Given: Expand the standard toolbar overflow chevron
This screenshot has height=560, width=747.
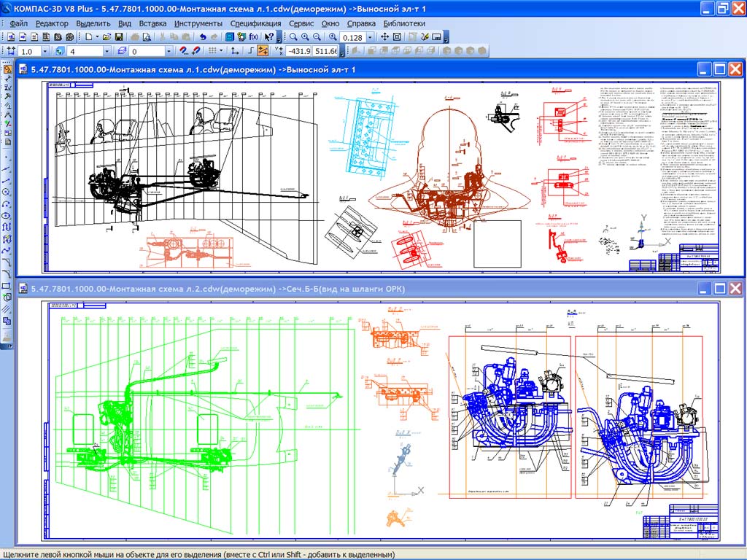Looking at the screenshot, I should click(x=279, y=37).
